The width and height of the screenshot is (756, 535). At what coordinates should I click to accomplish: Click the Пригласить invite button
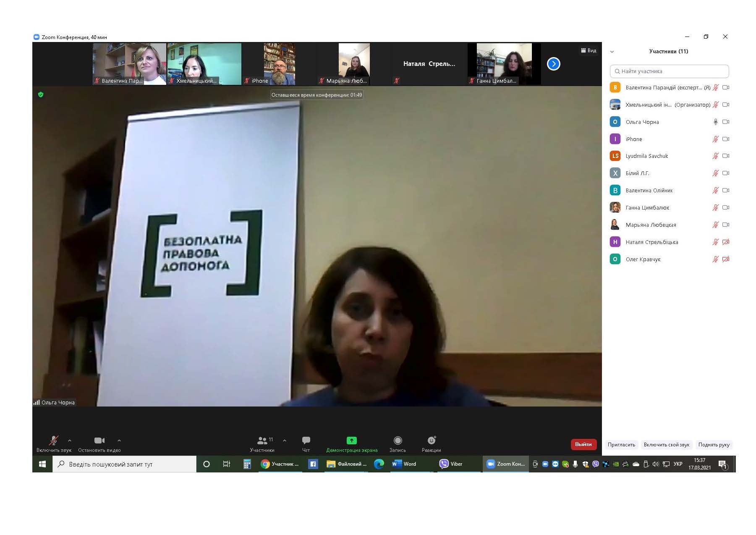[621, 445]
